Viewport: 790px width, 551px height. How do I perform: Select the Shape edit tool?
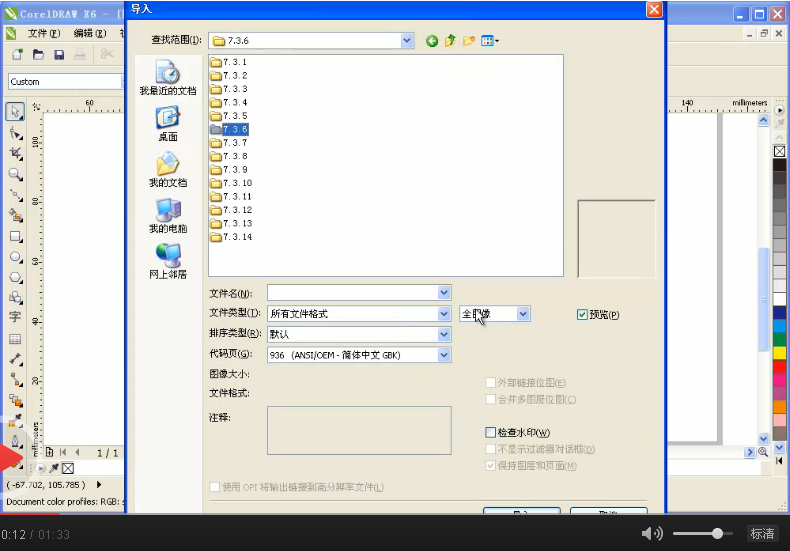15,133
